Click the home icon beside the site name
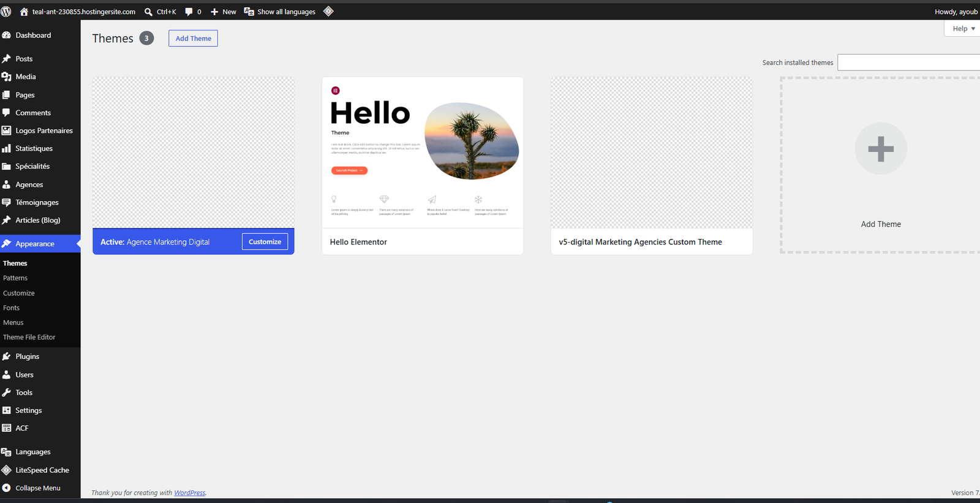Screen dimensions: 980x503 [24, 12]
